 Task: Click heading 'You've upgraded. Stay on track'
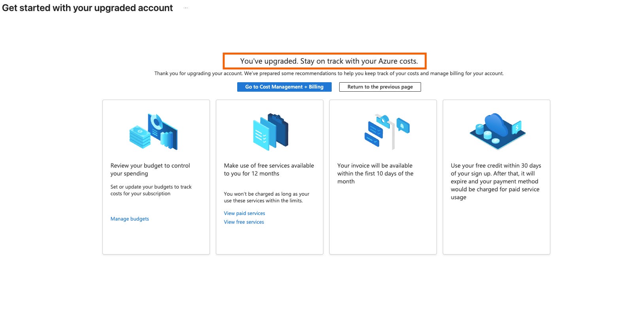tap(329, 61)
